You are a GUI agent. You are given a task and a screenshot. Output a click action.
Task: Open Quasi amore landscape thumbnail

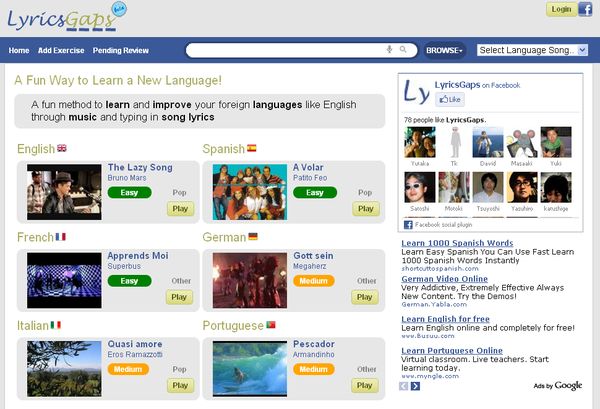coord(64,369)
